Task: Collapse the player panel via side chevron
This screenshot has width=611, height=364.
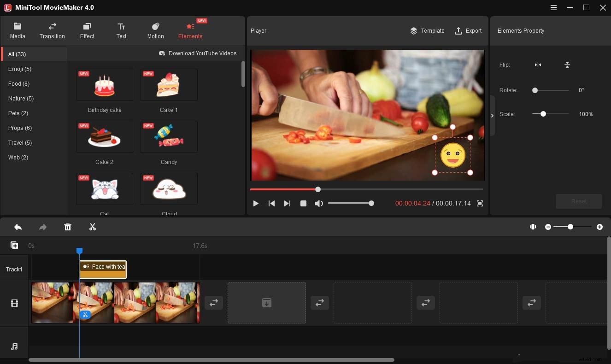Action: click(492, 115)
